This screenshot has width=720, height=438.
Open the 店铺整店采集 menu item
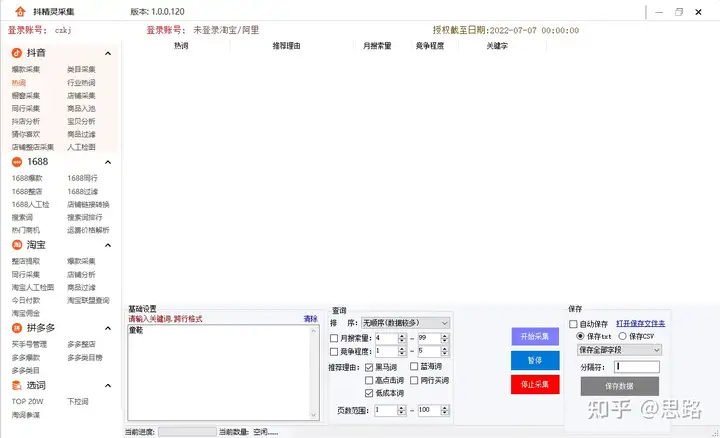click(33, 147)
